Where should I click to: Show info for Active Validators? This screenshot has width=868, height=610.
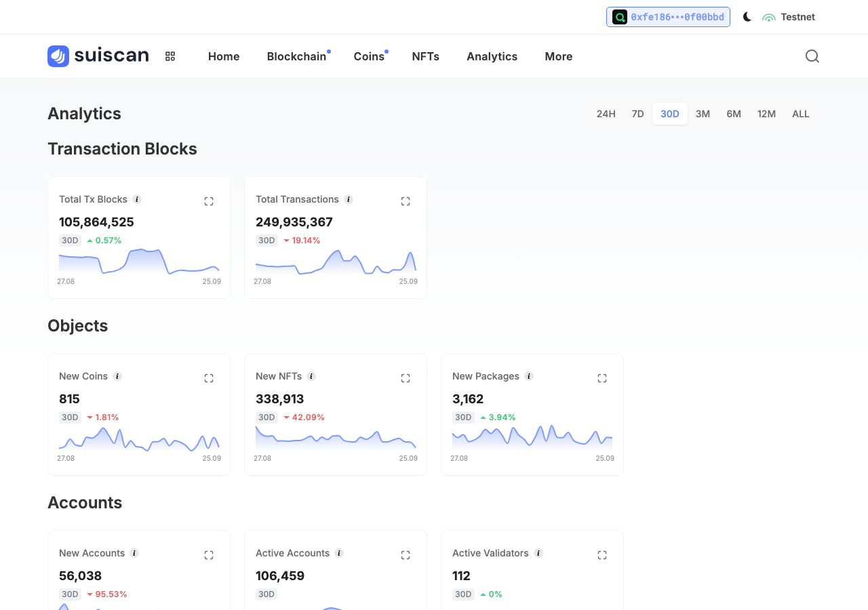538,553
